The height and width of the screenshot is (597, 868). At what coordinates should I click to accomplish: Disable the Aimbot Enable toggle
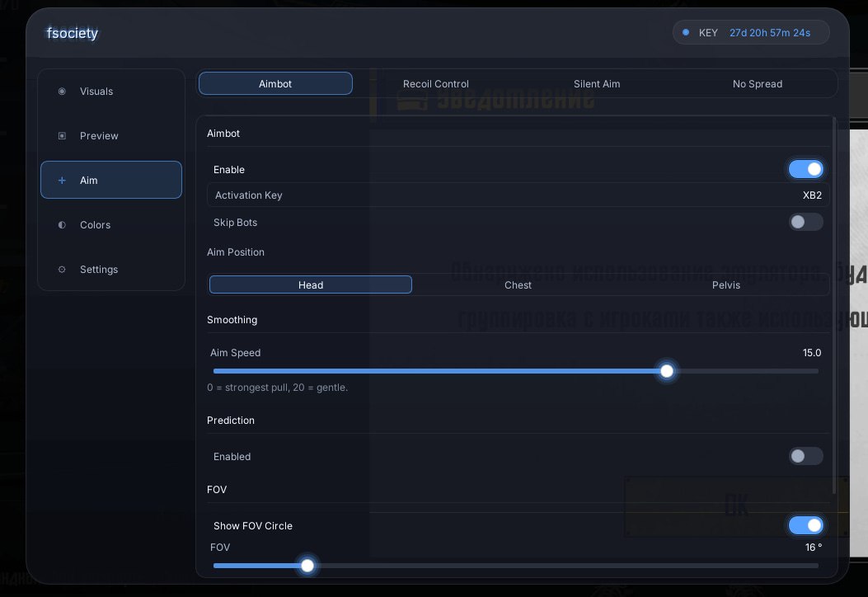coord(805,170)
